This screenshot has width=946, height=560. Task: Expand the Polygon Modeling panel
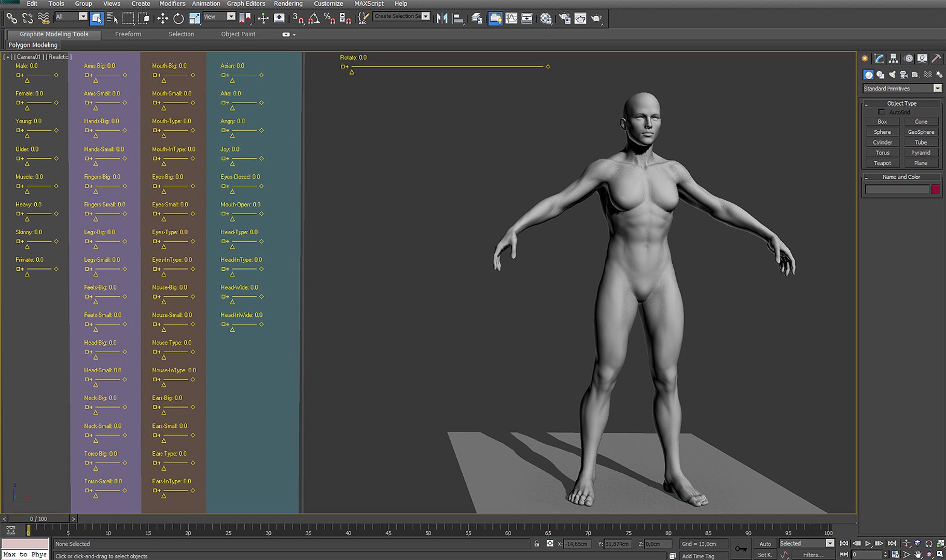33,45
